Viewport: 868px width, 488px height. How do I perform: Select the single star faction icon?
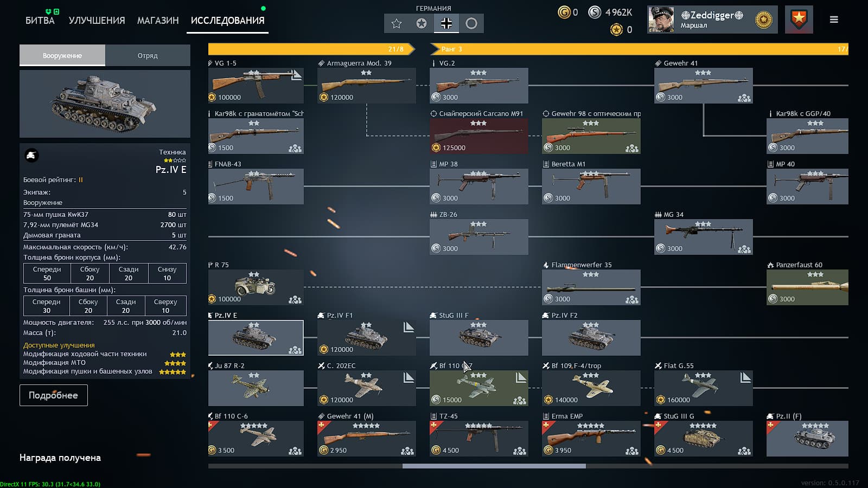click(397, 23)
